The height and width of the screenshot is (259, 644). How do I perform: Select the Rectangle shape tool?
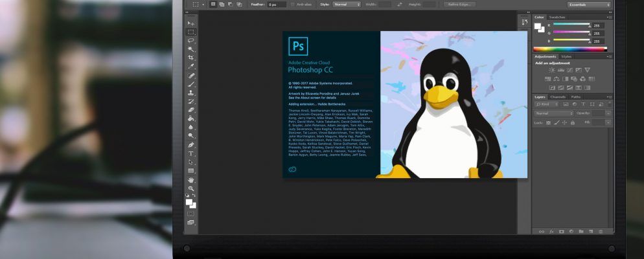click(191, 171)
